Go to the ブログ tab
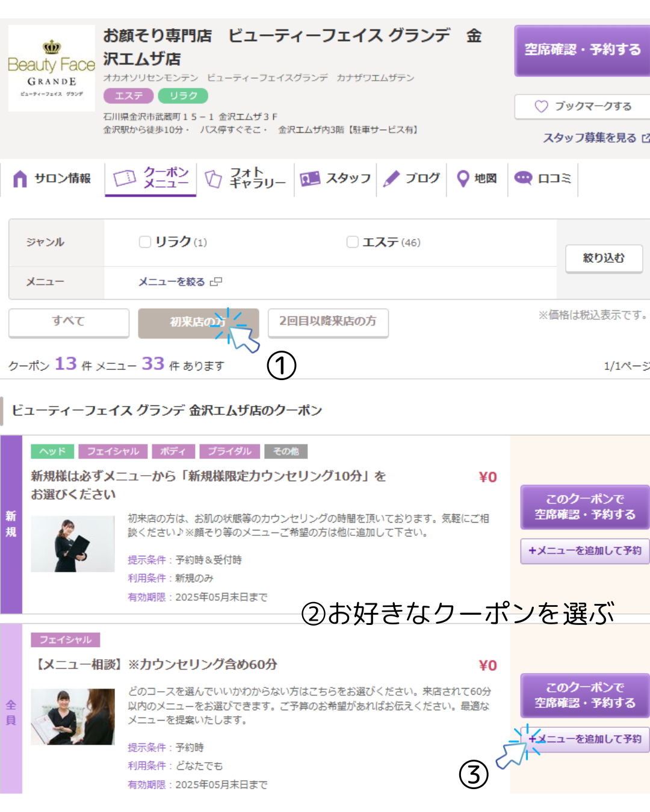Image resolution: width=650 pixels, height=812 pixels. (x=412, y=179)
